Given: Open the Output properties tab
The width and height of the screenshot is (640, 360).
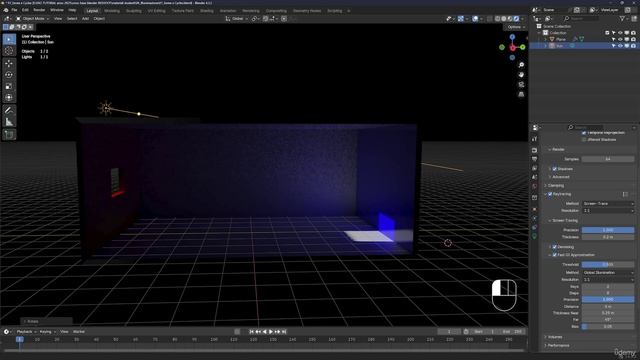Looking at the screenshot, I should click(x=535, y=159).
